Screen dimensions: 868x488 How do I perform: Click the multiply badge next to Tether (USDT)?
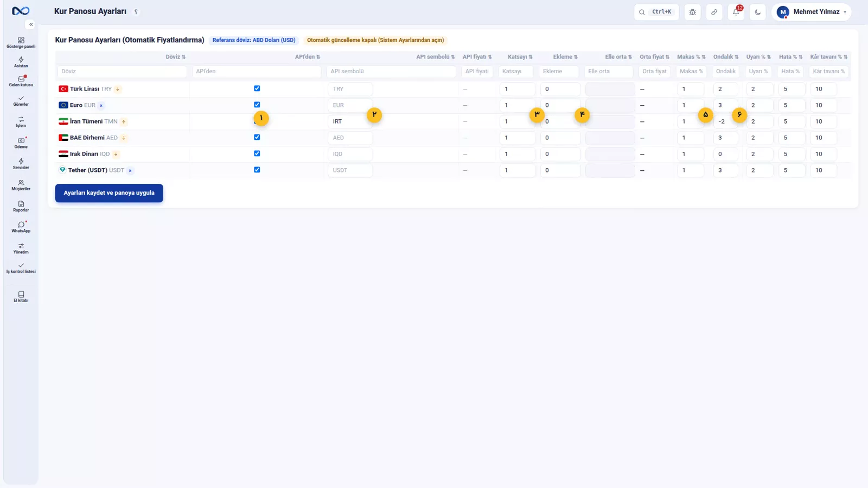[x=130, y=170]
